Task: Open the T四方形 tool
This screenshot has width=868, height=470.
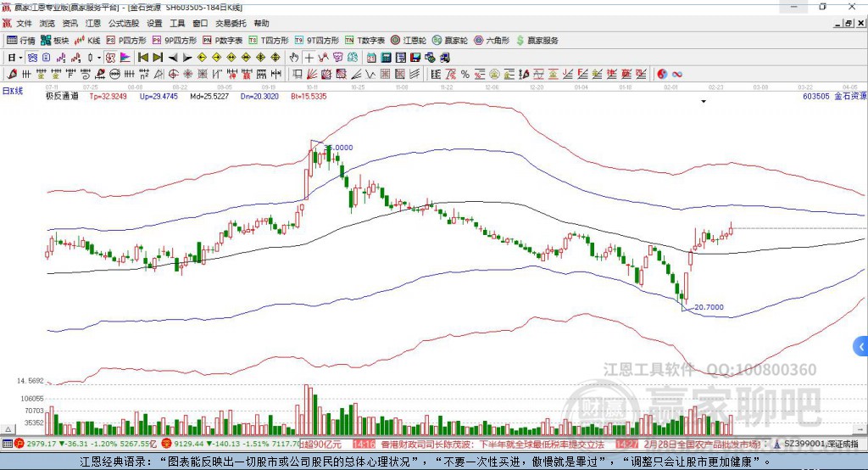Action: tap(269, 41)
